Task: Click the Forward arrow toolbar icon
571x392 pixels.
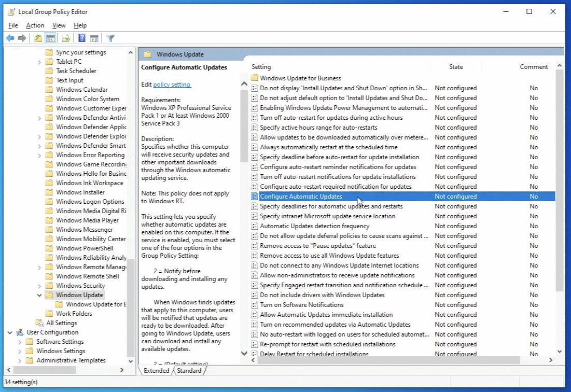Action: (x=22, y=38)
